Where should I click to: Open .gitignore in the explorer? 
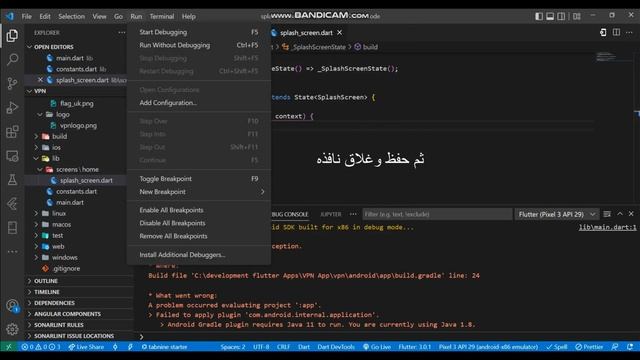click(x=66, y=269)
